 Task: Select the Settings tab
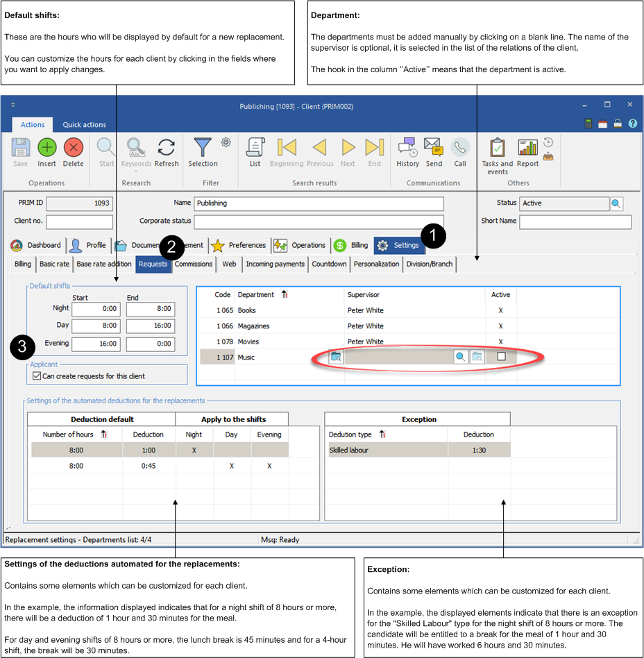tap(399, 245)
